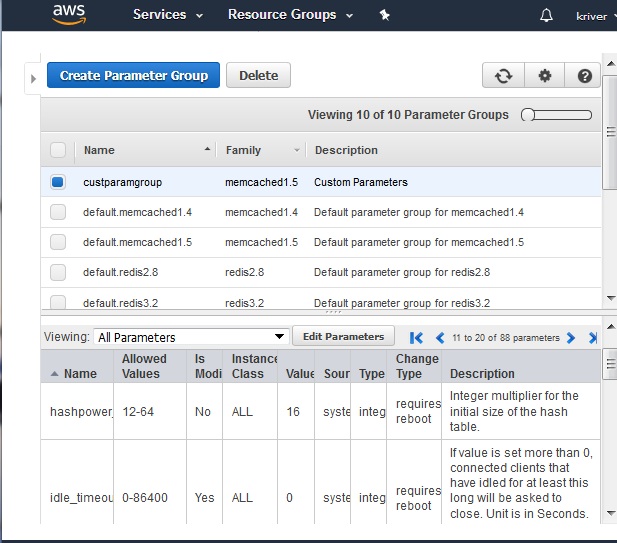This screenshot has width=617, height=543.
Task: Open the Resource Groups menu
Action: 290,15
